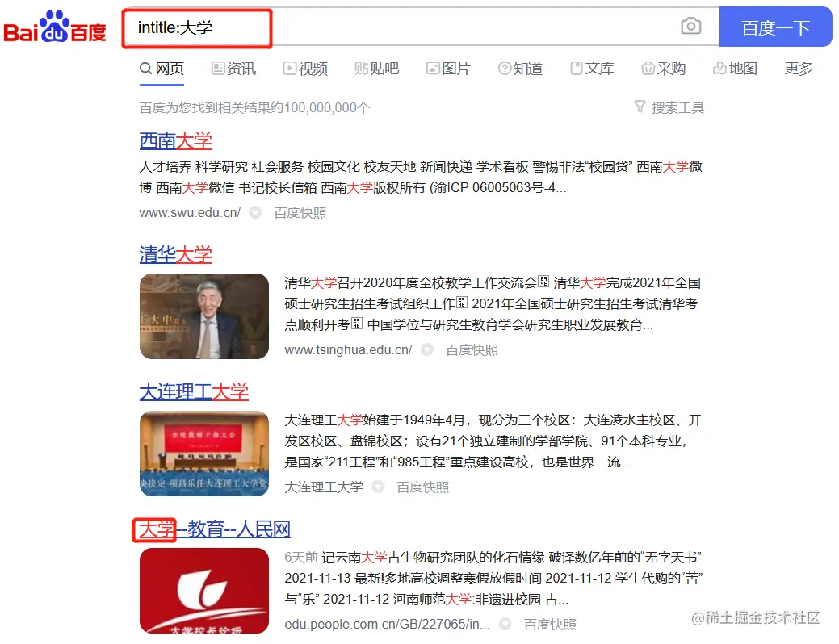The width and height of the screenshot is (839, 644).
Task: Open 百度快照 for 西南大学 result
Action: tap(300, 213)
